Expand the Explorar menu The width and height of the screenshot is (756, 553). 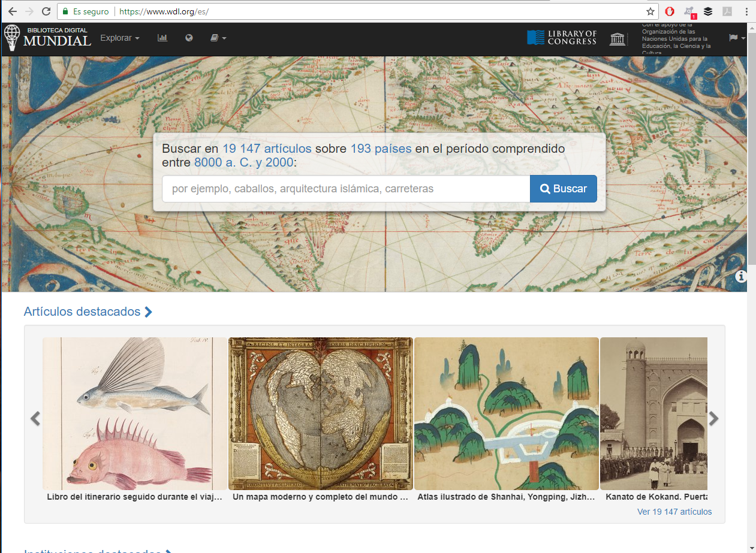(119, 38)
